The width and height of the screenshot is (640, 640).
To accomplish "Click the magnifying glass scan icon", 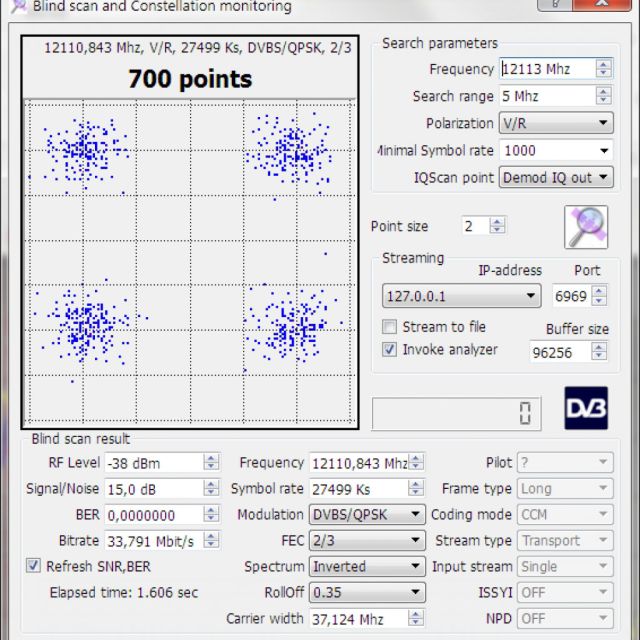I will tap(585, 227).
